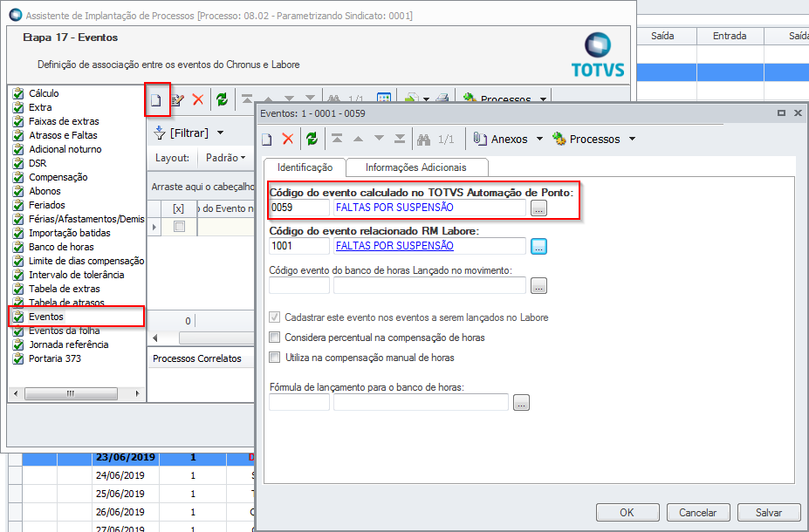809x532 pixels.
Task: Click red delete X in Eventos dialog
Action: (288, 139)
